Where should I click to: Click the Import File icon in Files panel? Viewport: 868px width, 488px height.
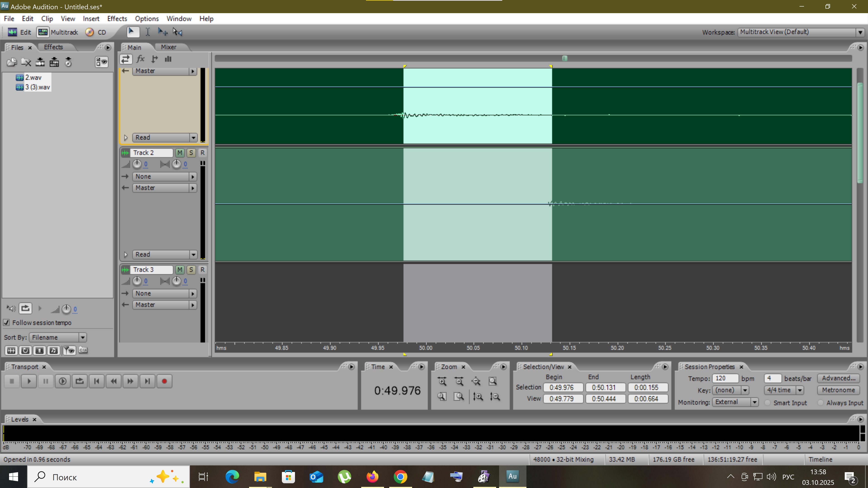click(x=12, y=62)
